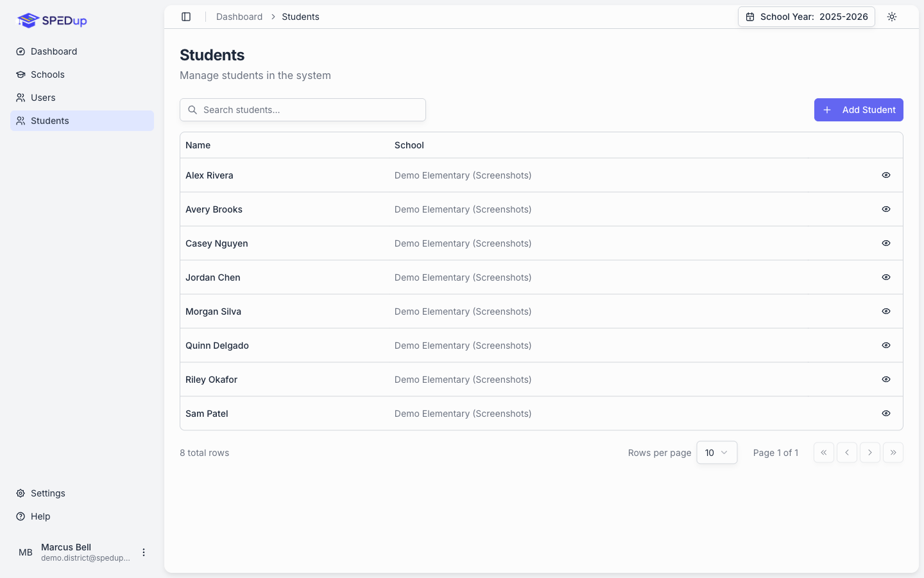
Task: Click the School column header
Action: 409,145
